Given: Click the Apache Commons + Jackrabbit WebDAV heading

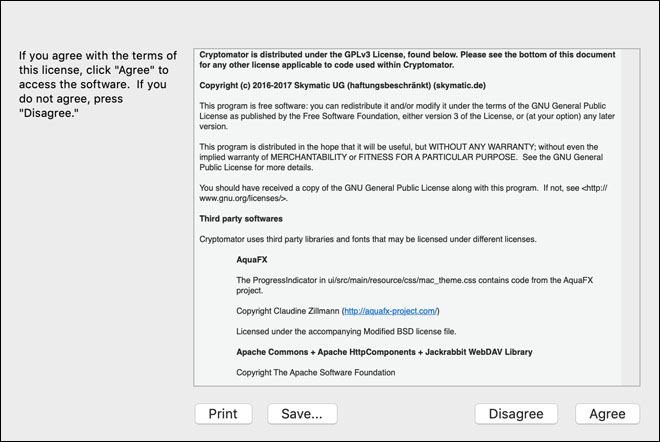Looking at the screenshot, I should tap(384, 352).
